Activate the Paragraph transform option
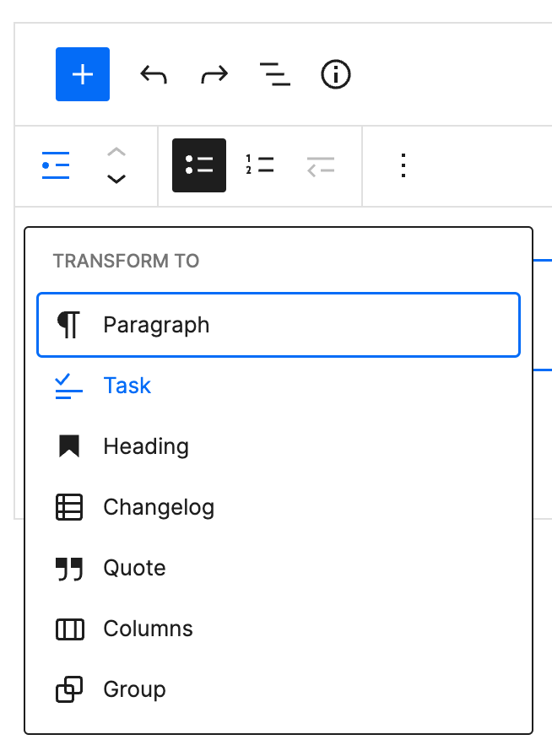 pos(156,324)
